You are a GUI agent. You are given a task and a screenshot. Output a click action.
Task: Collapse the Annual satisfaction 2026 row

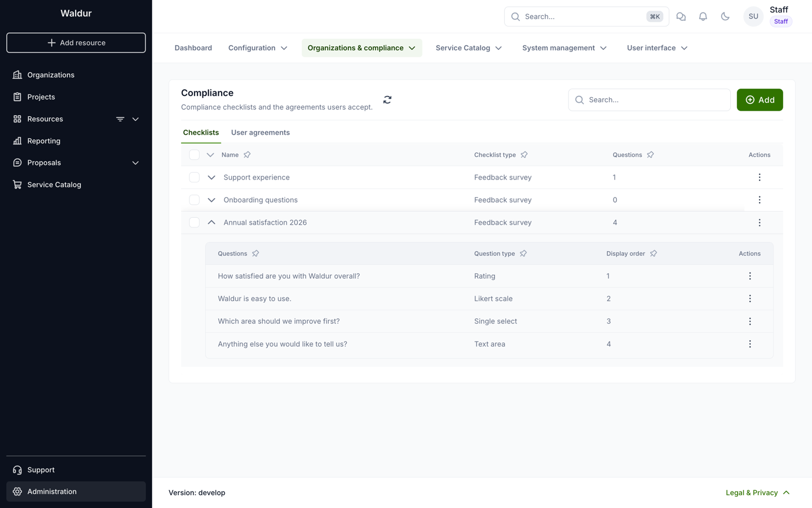211,222
